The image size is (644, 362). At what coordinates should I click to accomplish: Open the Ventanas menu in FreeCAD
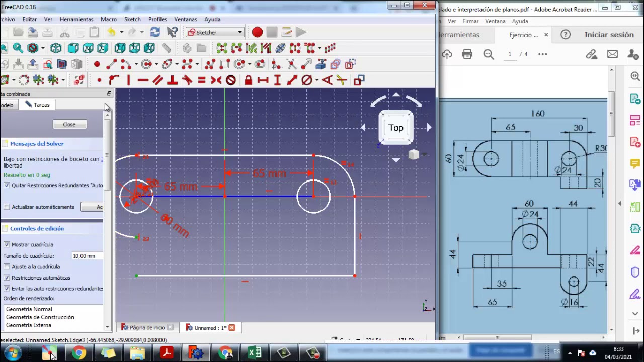pos(186,19)
